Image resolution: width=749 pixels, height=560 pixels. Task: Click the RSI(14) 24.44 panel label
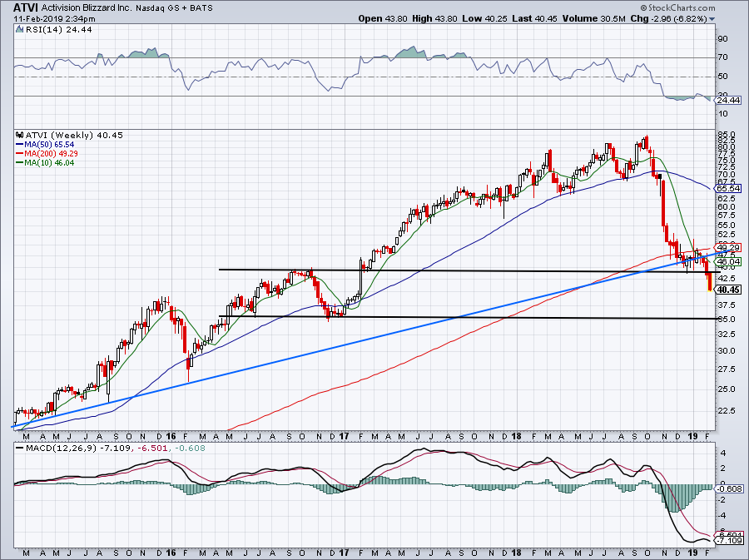[x=59, y=30]
